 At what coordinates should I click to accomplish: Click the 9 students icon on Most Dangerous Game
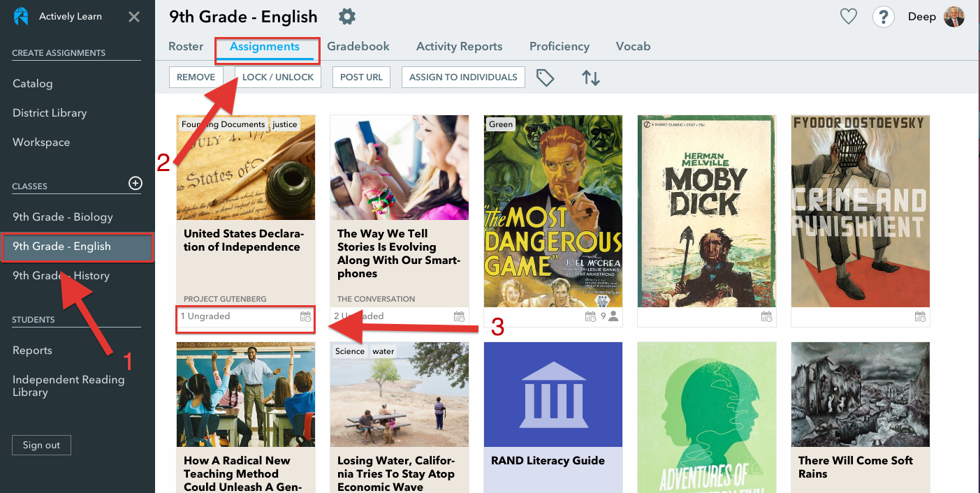(x=610, y=316)
